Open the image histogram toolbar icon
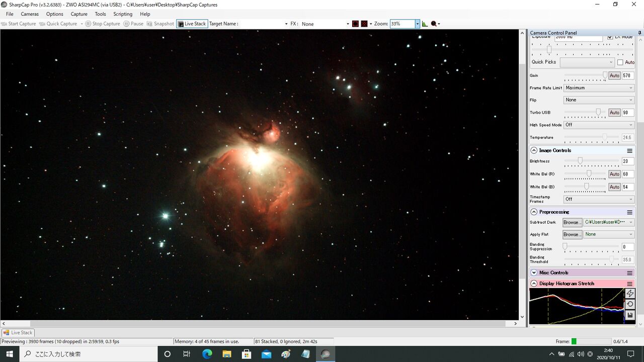 (x=425, y=24)
